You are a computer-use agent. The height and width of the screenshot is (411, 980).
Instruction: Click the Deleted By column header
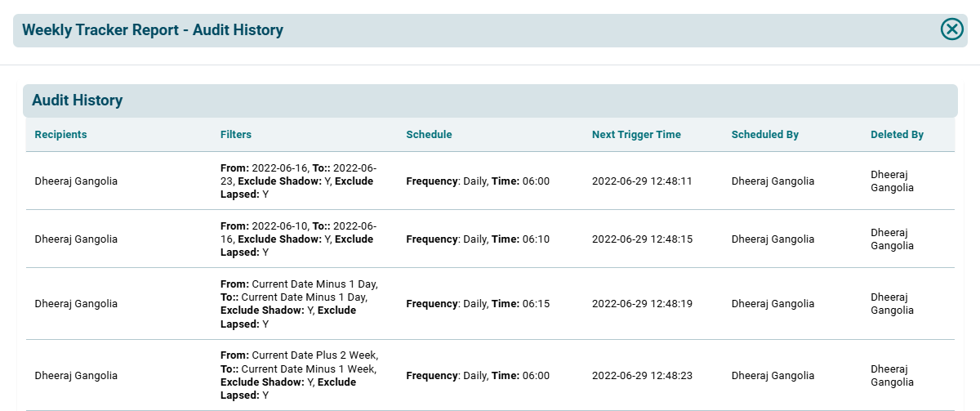pos(897,135)
